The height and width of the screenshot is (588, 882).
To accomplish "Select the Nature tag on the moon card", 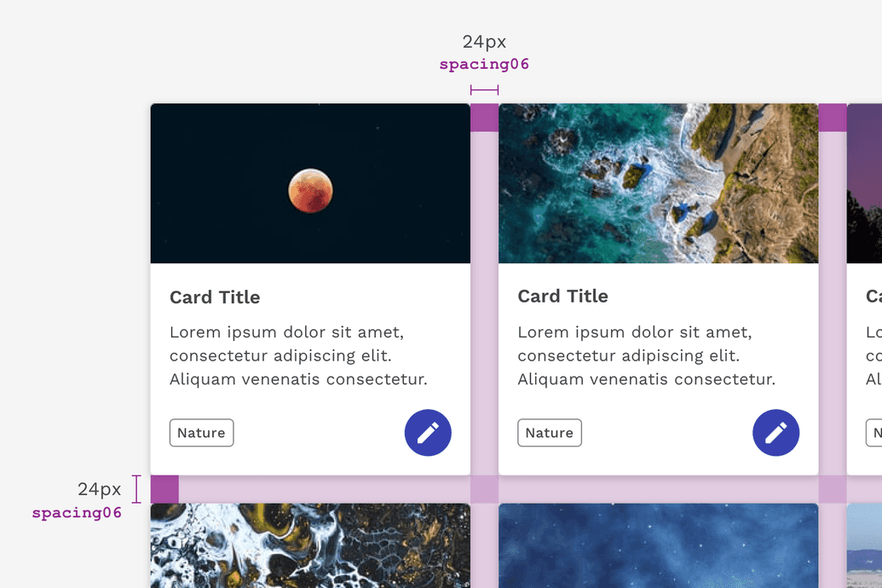I will tap(201, 433).
